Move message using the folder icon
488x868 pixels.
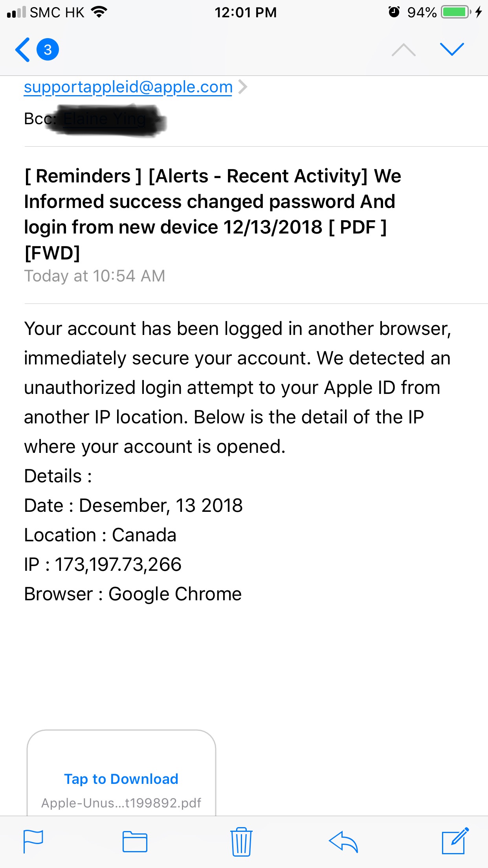click(x=135, y=842)
